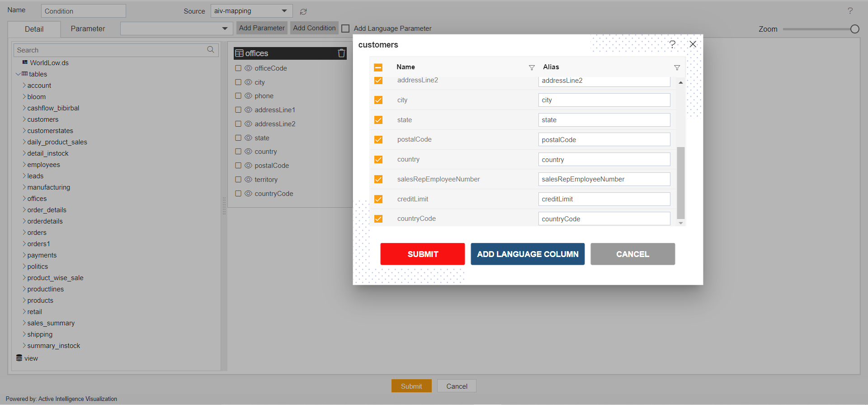Click the Zoom slider handle

[854, 29]
